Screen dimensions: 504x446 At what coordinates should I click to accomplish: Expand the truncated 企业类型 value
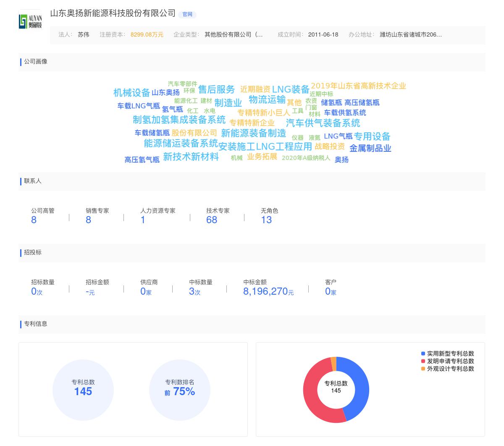tap(234, 34)
